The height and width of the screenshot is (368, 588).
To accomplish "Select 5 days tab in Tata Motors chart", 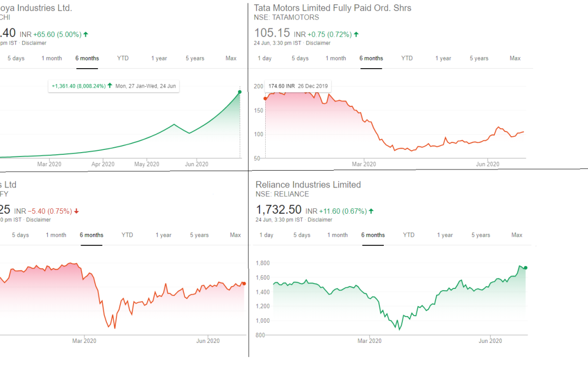I will coord(300,58).
